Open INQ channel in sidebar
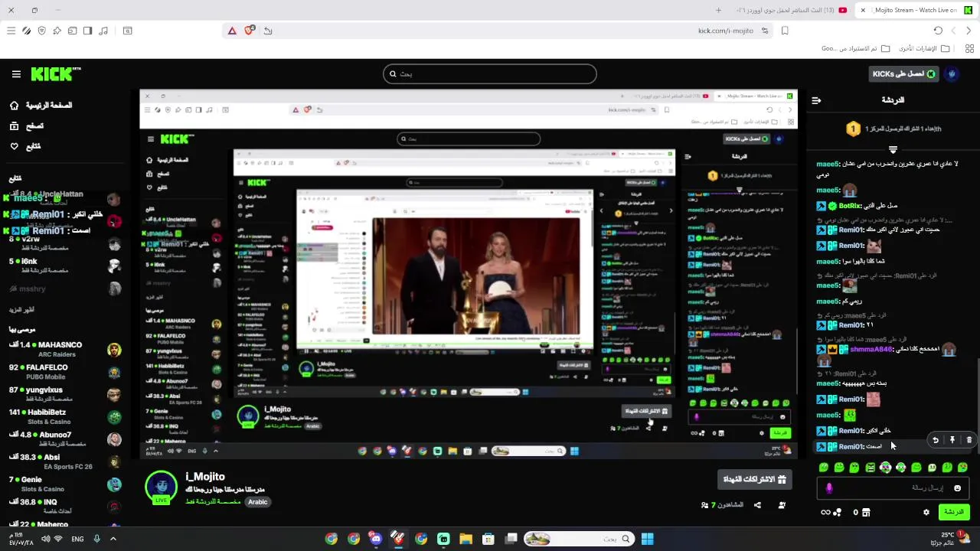The height and width of the screenshot is (551, 980). (x=64, y=507)
